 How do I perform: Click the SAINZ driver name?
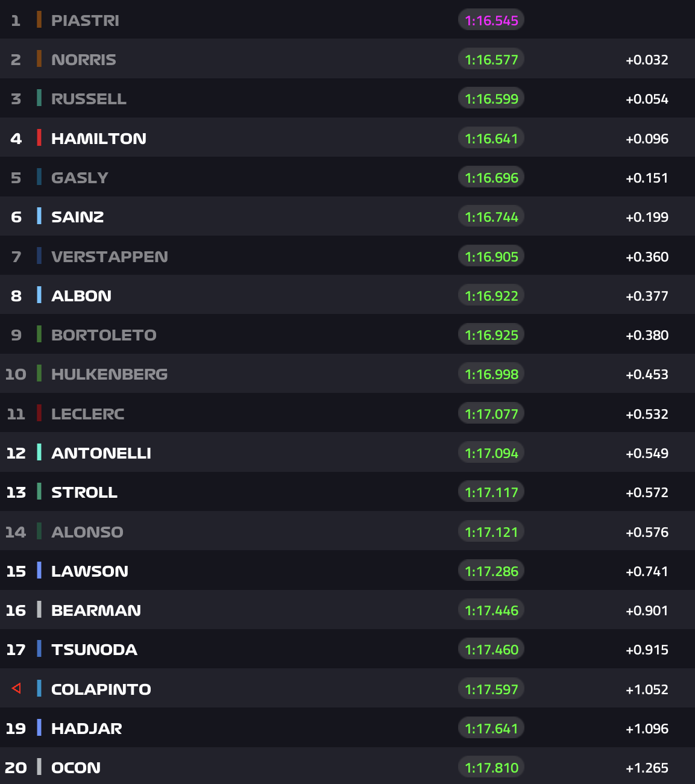tap(78, 217)
